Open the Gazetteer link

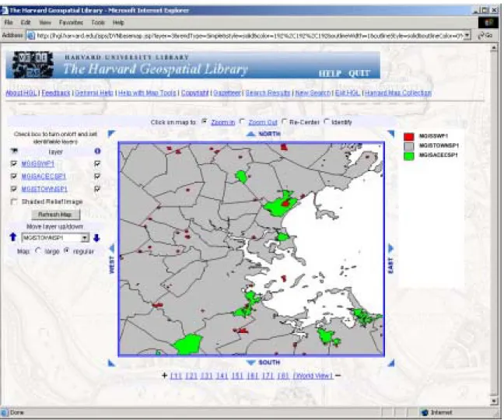coord(227,93)
